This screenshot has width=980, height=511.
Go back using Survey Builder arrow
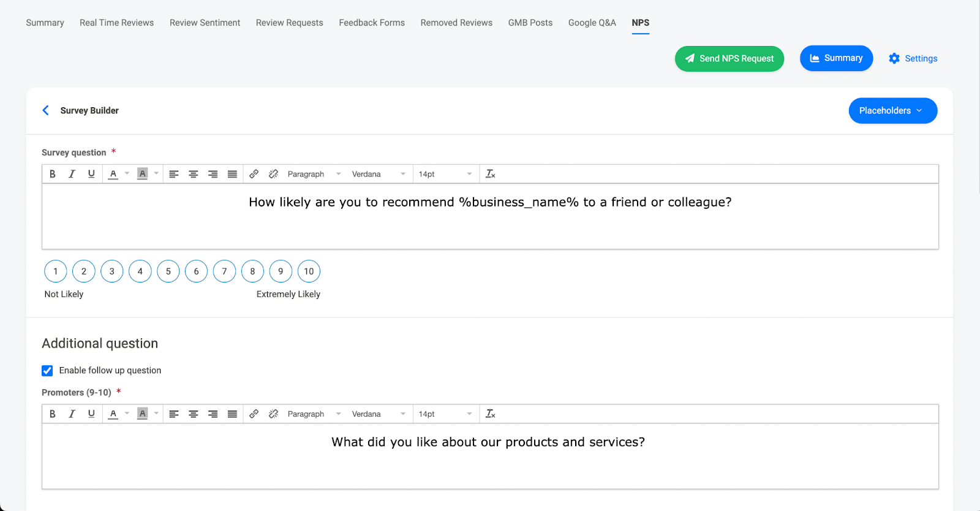[46, 110]
